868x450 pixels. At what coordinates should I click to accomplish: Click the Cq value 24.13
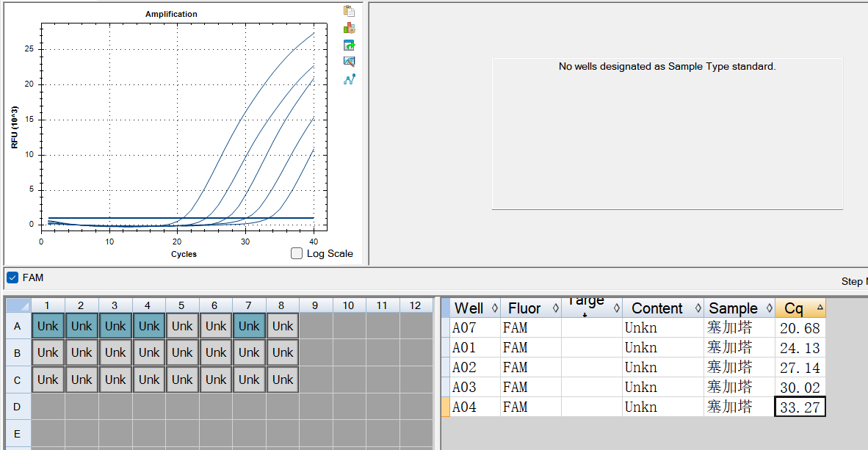point(800,348)
